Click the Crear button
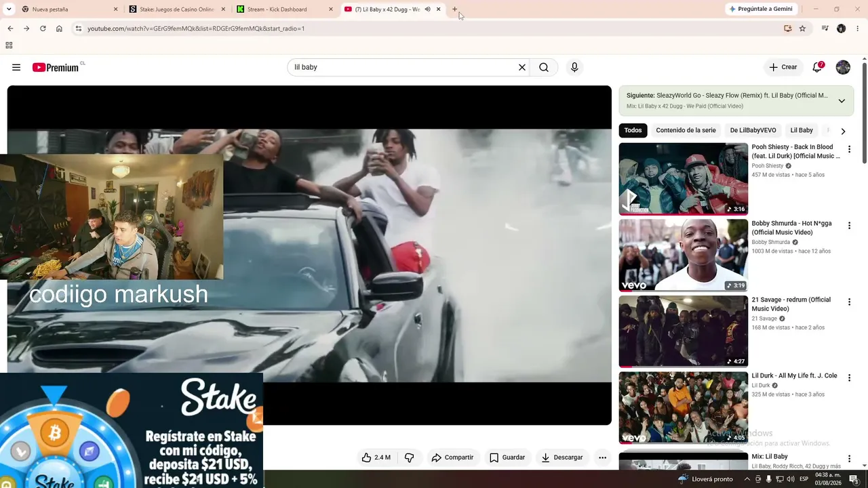Image resolution: width=868 pixels, height=488 pixels. [783, 67]
